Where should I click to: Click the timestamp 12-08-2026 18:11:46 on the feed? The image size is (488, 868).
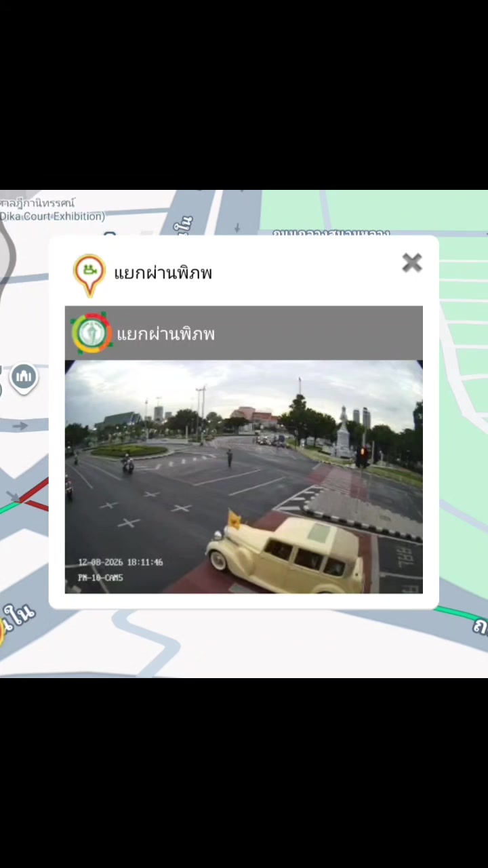tap(121, 562)
